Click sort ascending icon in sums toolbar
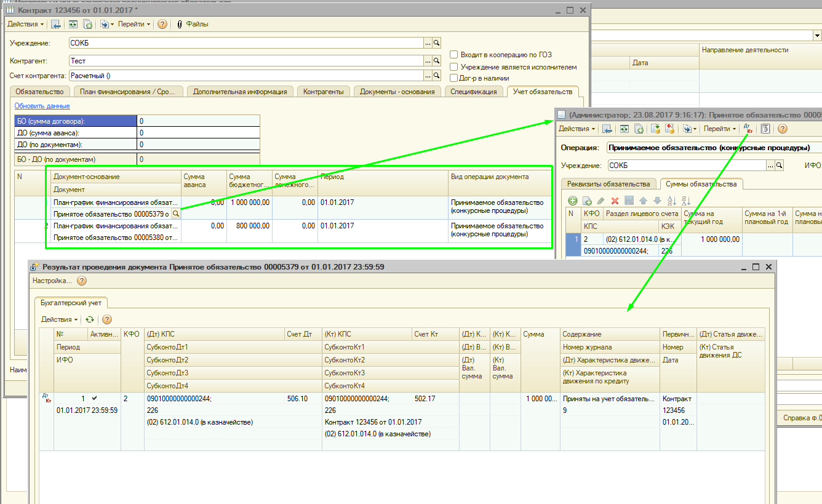The width and height of the screenshot is (822, 504). pyautogui.click(x=672, y=201)
